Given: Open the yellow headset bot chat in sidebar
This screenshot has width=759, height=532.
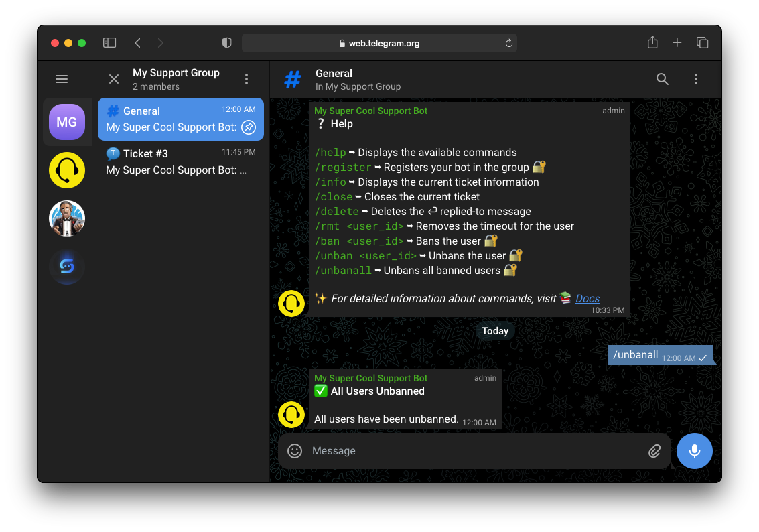Looking at the screenshot, I should (67, 170).
